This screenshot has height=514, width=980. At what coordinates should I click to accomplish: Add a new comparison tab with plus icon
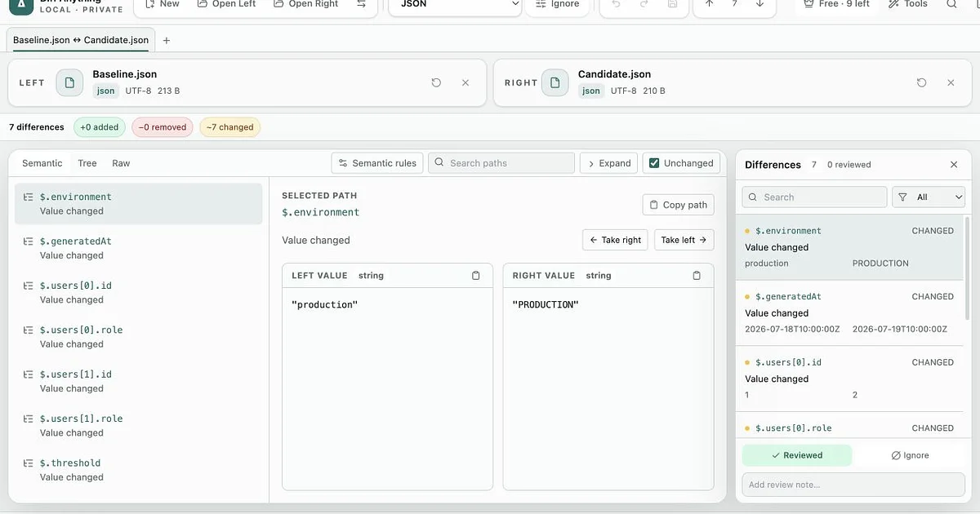pos(167,40)
